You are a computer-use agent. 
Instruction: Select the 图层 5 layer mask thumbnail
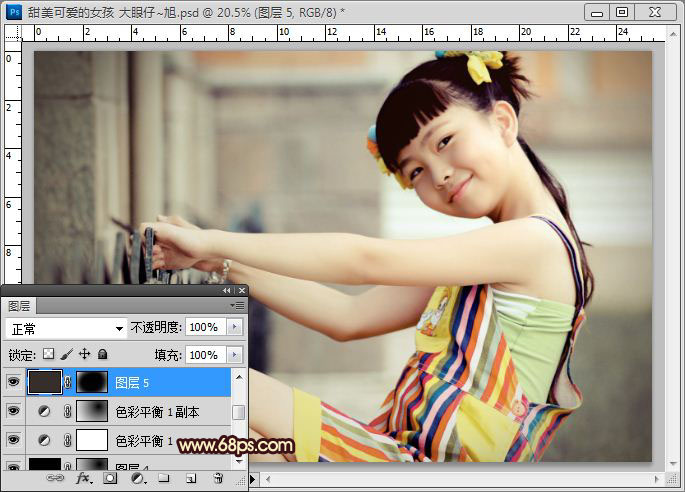pos(92,381)
